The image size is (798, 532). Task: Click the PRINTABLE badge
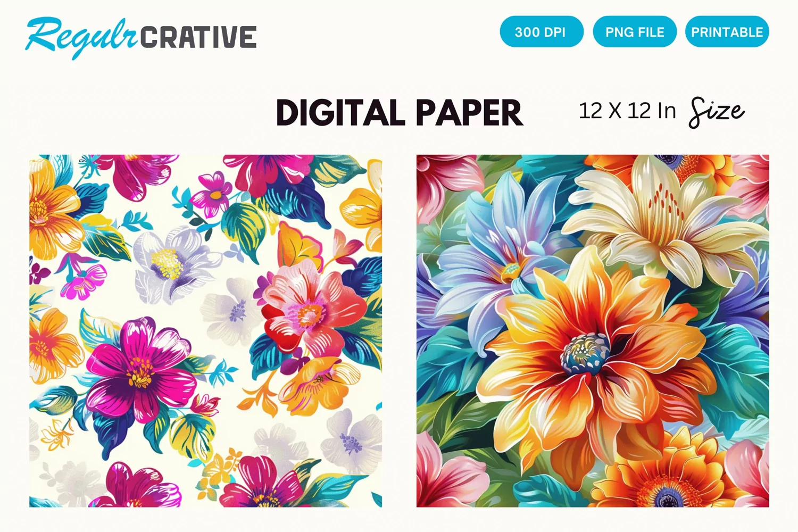pos(727,32)
